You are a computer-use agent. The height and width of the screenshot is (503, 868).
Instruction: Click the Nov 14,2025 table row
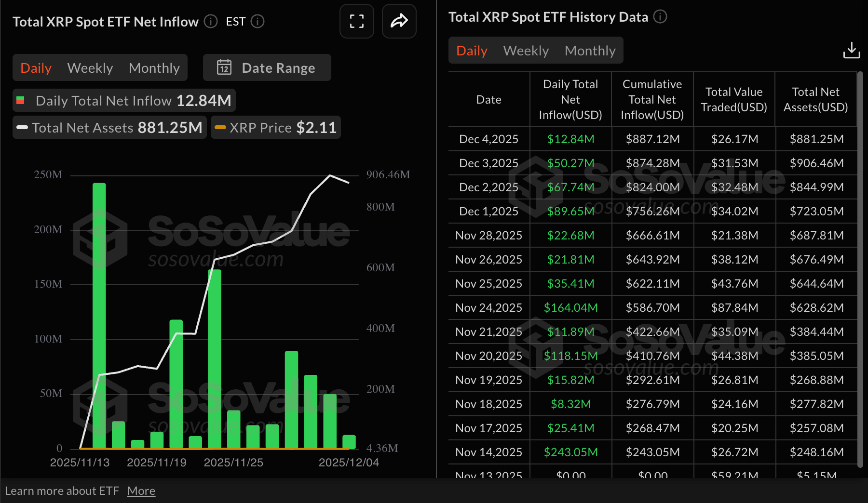[x=488, y=452]
